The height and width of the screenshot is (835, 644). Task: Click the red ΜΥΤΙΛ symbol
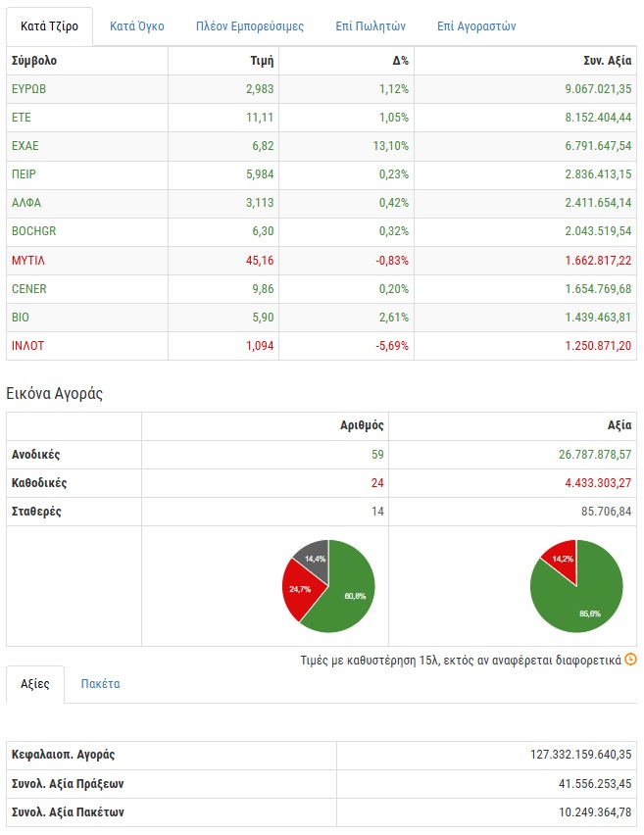pos(28,260)
